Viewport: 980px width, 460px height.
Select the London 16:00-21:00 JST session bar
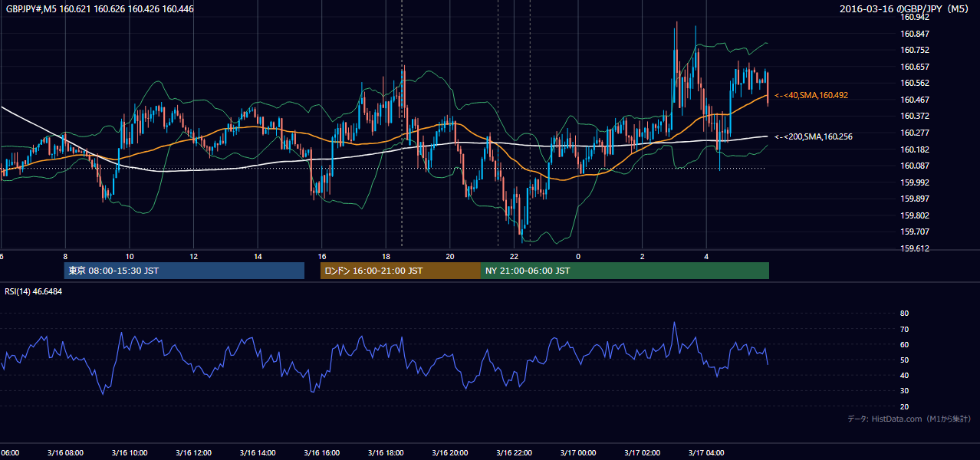(400, 271)
